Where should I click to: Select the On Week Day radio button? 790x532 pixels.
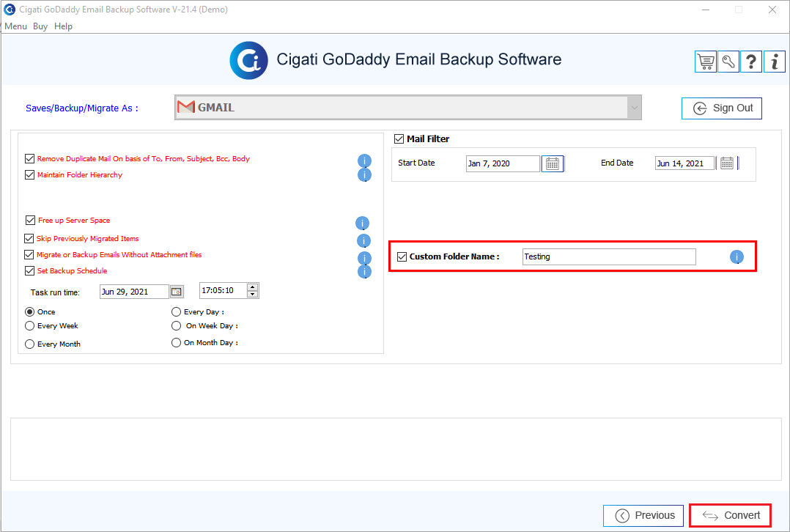click(177, 326)
